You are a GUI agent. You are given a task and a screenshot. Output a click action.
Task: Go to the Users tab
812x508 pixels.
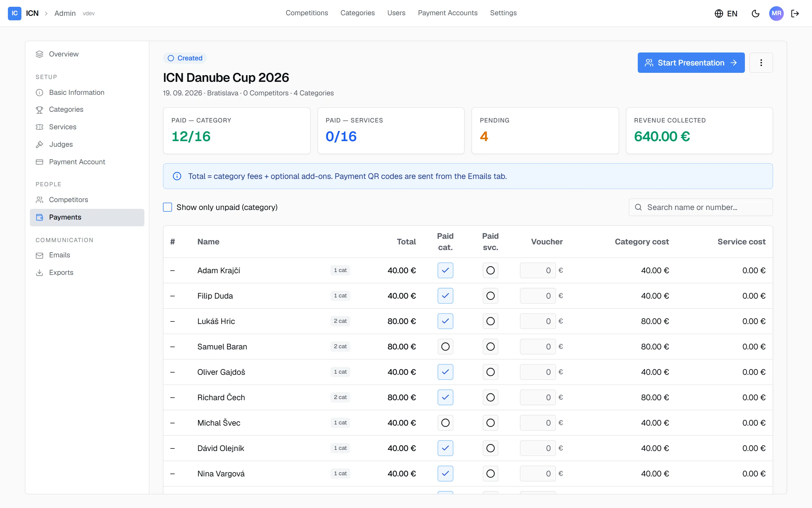tap(396, 13)
